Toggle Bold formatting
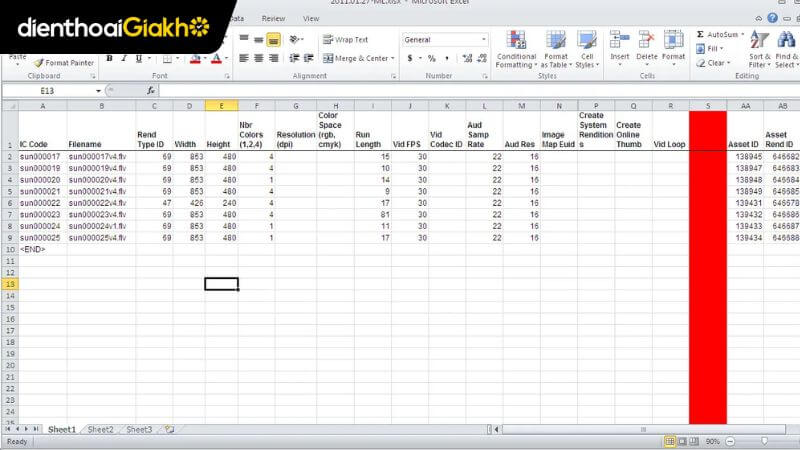Screen dimensions: 800x450 [x=109, y=59]
